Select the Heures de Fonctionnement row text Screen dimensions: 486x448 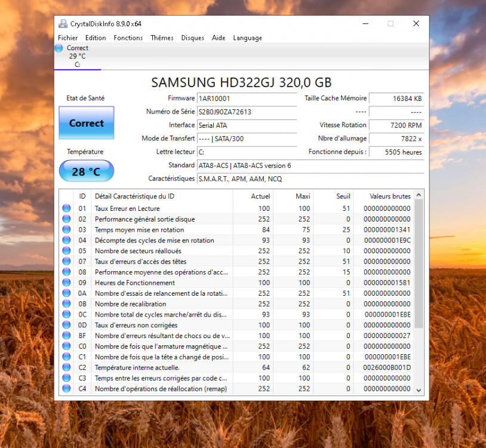(x=134, y=283)
